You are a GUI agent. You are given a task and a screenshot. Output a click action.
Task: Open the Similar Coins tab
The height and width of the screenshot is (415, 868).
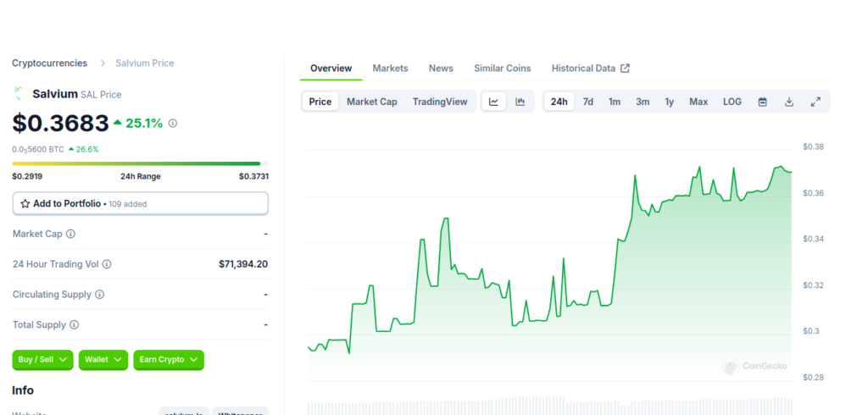pyautogui.click(x=503, y=68)
